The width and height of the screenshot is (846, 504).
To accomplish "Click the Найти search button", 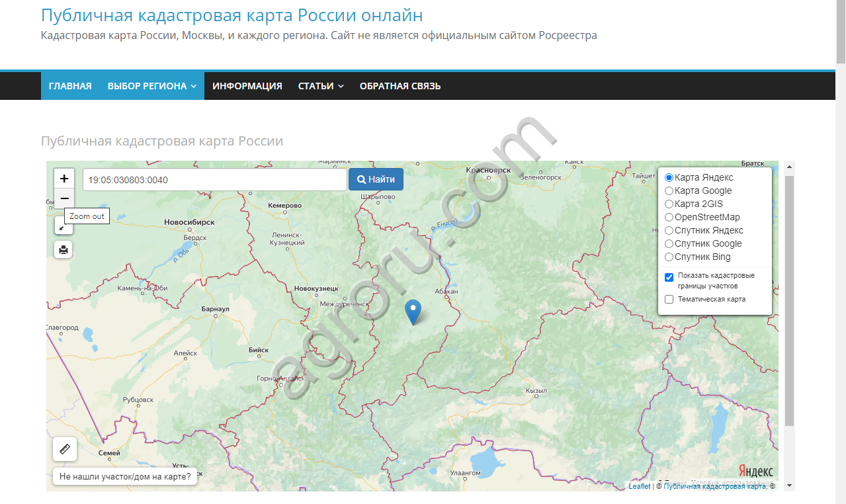I will [x=376, y=179].
